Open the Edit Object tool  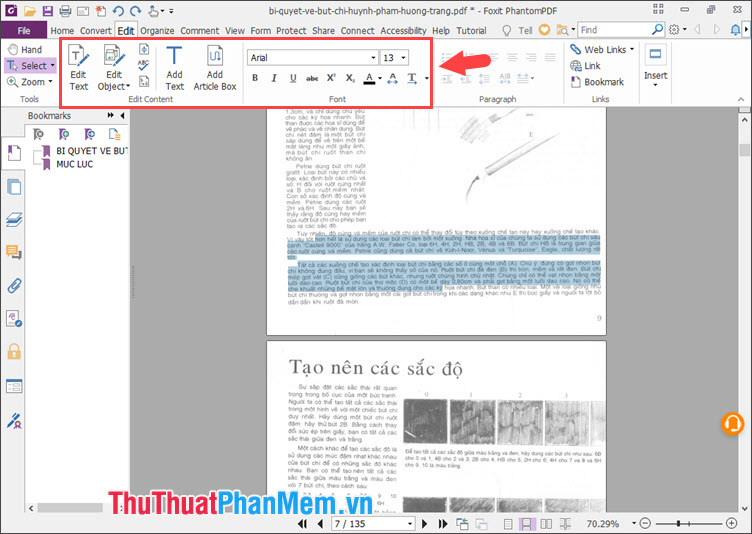(114, 68)
